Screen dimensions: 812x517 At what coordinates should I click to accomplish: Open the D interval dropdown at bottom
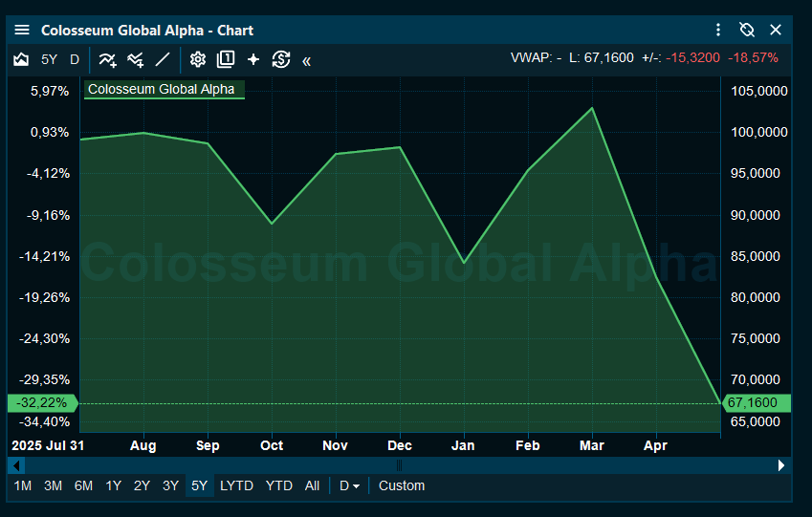[x=349, y=486]
